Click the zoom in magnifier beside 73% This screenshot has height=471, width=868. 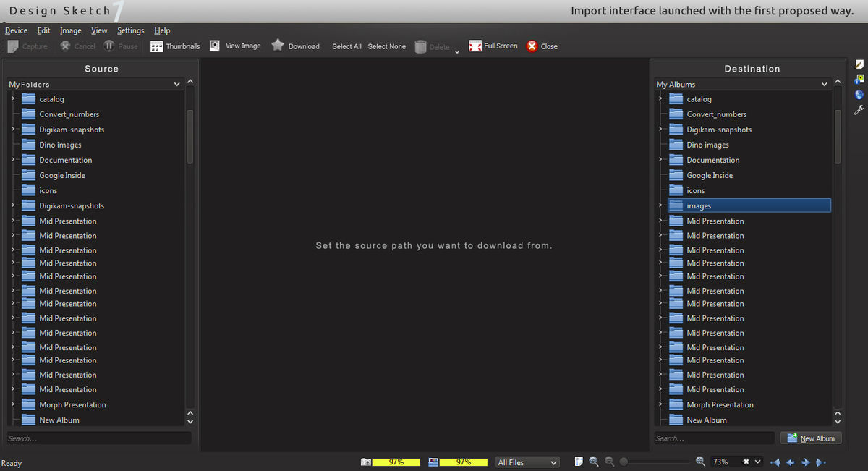700,462
